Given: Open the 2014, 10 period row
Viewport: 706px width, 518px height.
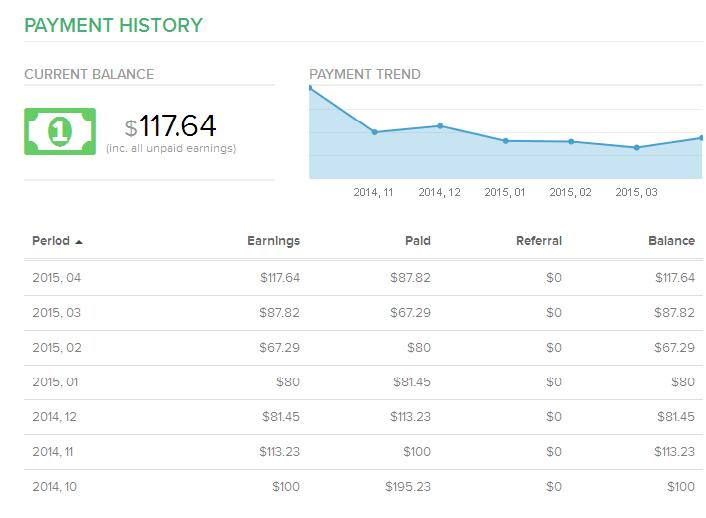Looking at the screenshot, I should [x=363, y=487].
